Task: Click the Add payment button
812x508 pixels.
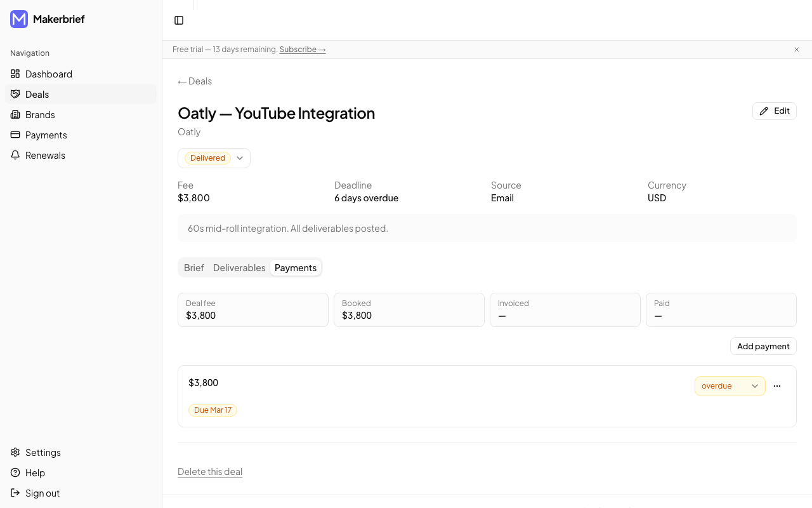Action: [763, 346]
